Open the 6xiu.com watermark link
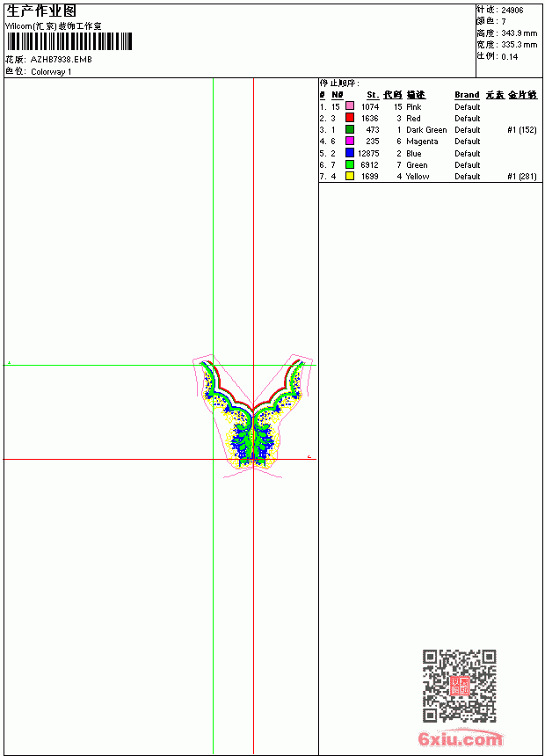This screenshot has height=756, width=545. 461,738
